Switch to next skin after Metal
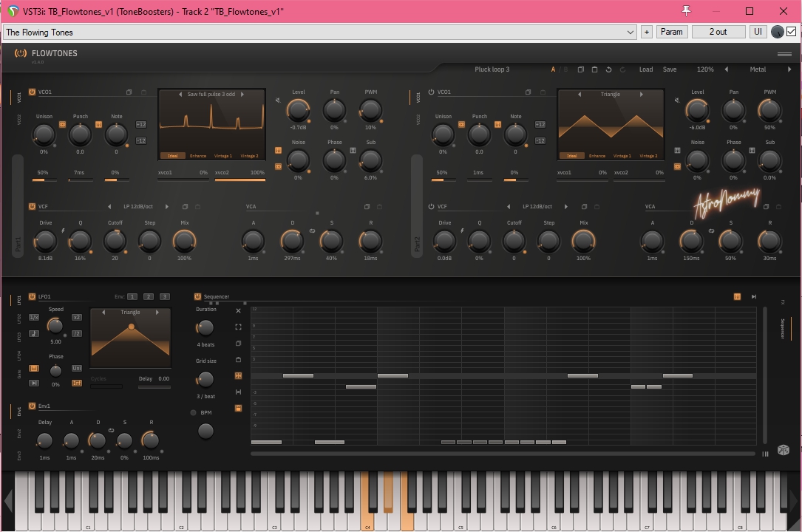The image size is (802, 532). click(789, 69)
